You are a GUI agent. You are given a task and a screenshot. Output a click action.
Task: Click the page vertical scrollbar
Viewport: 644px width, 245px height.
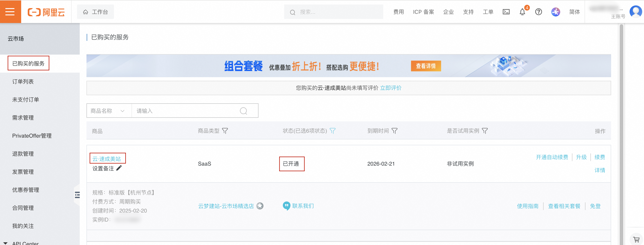pos(621,134)
